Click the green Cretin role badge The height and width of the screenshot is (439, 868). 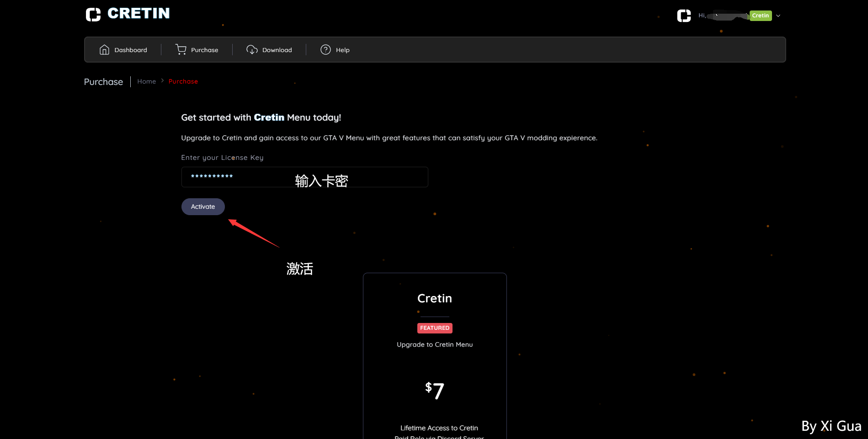(x=761, y=16)
